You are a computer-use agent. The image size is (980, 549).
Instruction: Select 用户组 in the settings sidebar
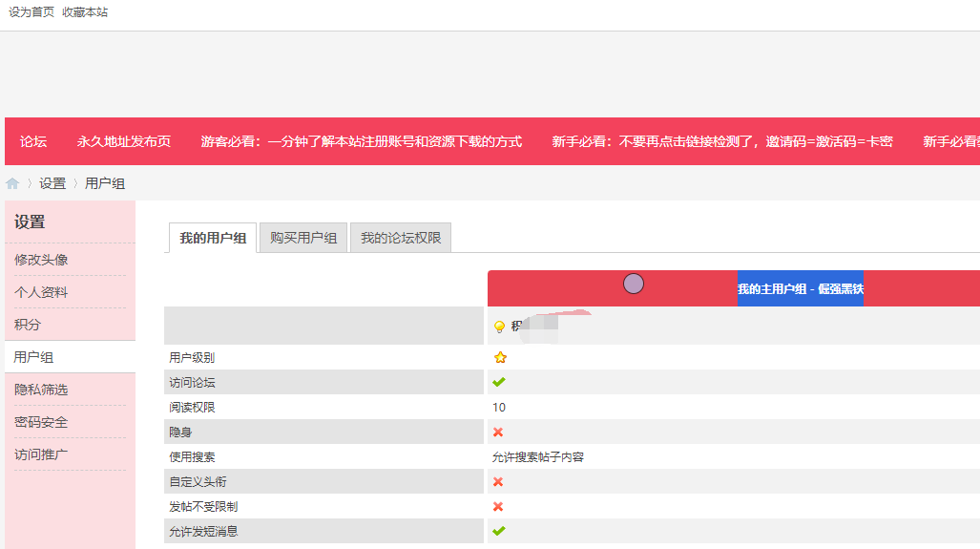click(33, 357)
